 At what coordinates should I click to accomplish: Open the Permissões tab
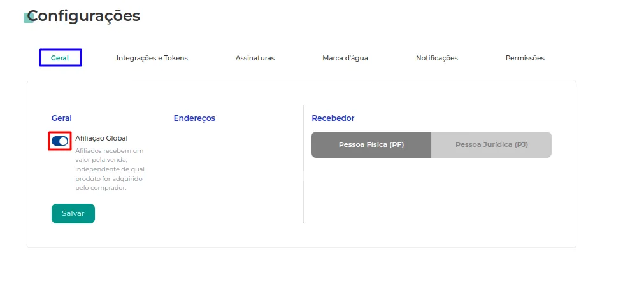coord(525,58)
